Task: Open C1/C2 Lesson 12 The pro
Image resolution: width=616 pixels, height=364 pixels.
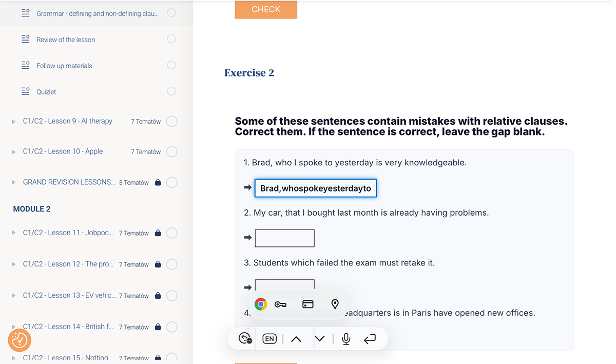Action: click(x=68, y=264)
